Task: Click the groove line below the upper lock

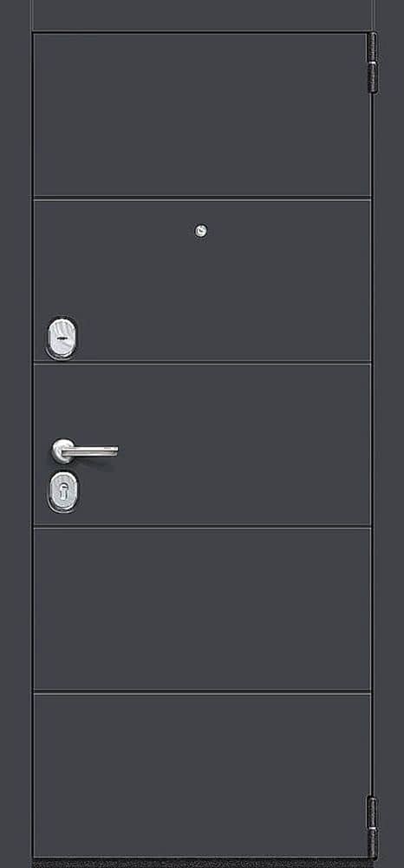Action: click(202, 363)
